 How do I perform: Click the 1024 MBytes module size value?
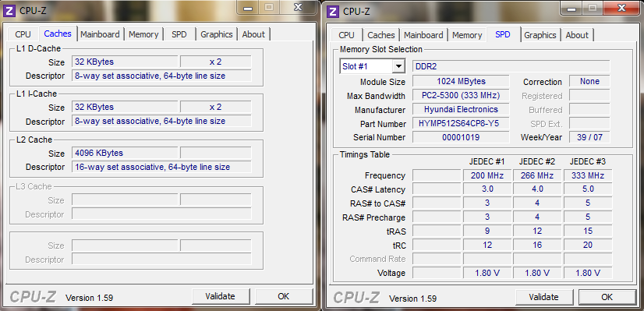click(x=461, y=81)
